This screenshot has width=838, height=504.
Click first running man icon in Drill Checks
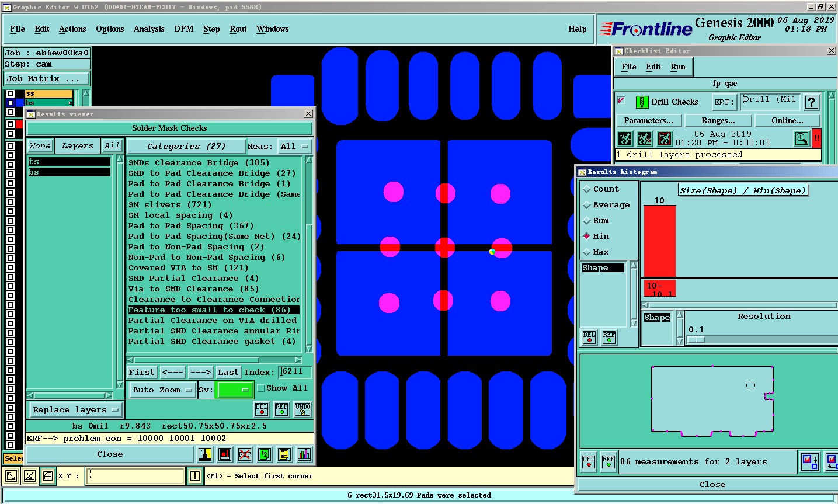pyautogui.click(x=625, y=138)
